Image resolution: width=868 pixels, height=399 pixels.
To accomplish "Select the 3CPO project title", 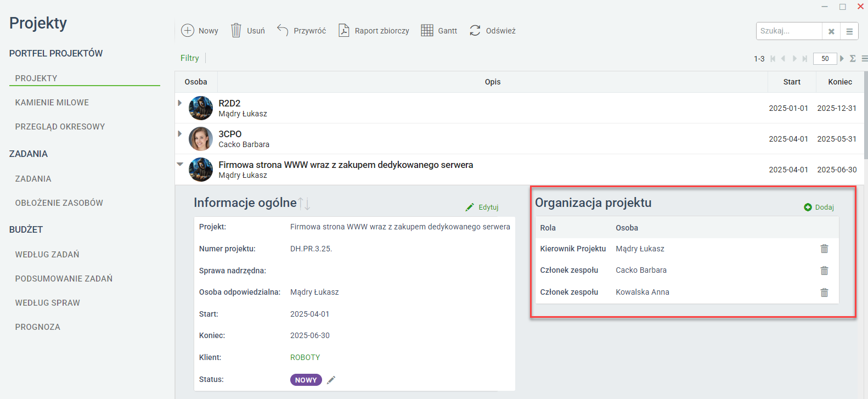I will (x=230, y=134).
